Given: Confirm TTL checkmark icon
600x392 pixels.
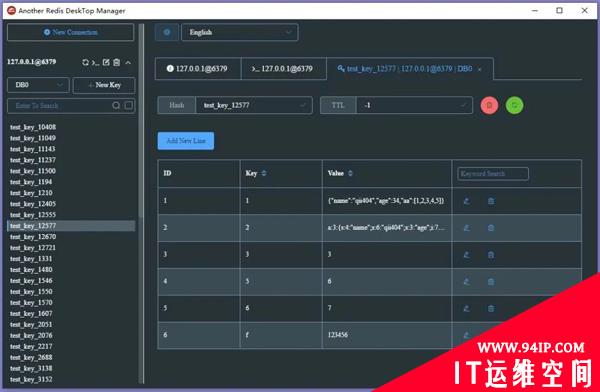Looking at the screenshot, I should pos(464,105).
